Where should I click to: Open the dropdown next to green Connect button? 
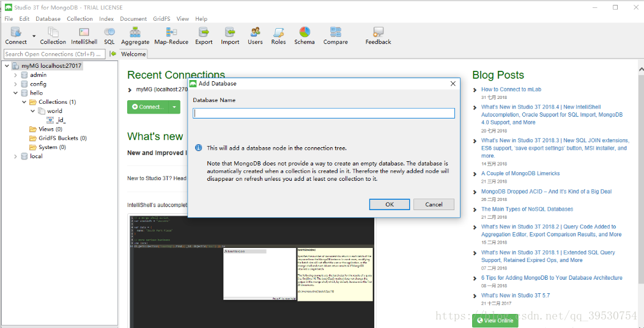[x=174, y=107]
